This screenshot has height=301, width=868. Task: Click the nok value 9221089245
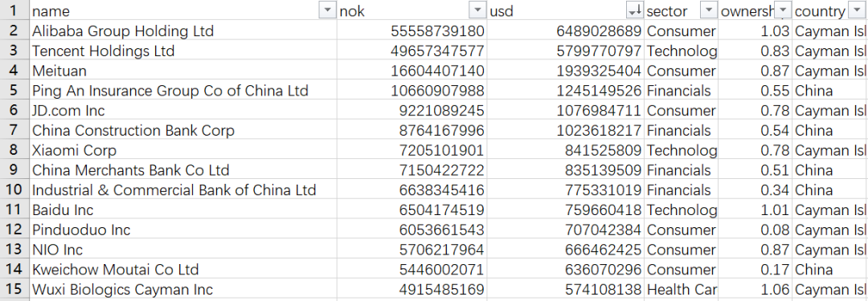411,110
